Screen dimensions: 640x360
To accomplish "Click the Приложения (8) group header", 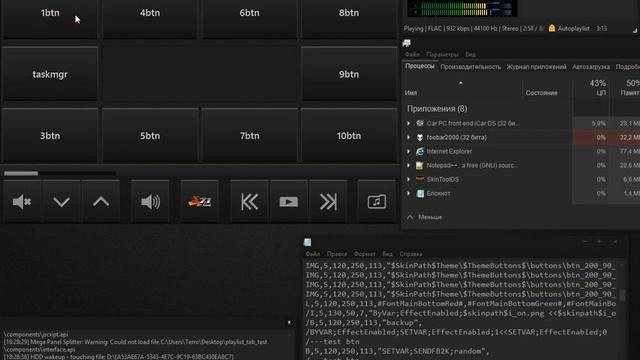I will pyautogui.click(x=437, y=109).
